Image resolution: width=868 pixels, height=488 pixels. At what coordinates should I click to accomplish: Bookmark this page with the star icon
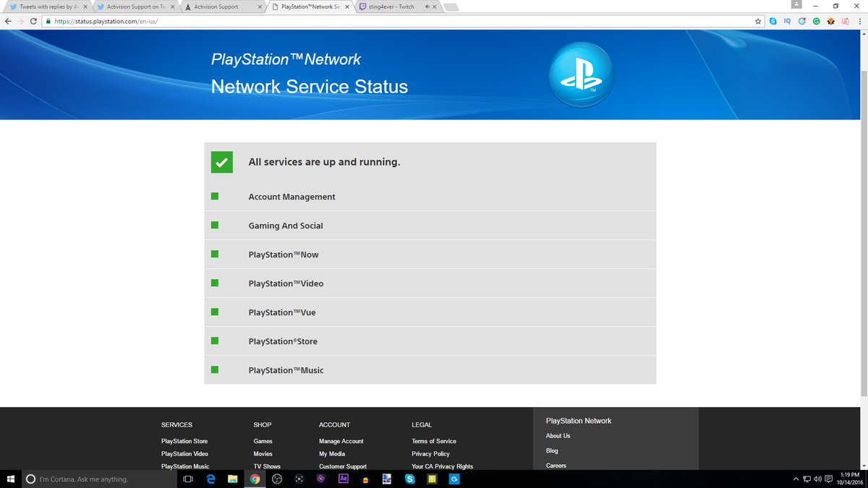coord(758,21)
